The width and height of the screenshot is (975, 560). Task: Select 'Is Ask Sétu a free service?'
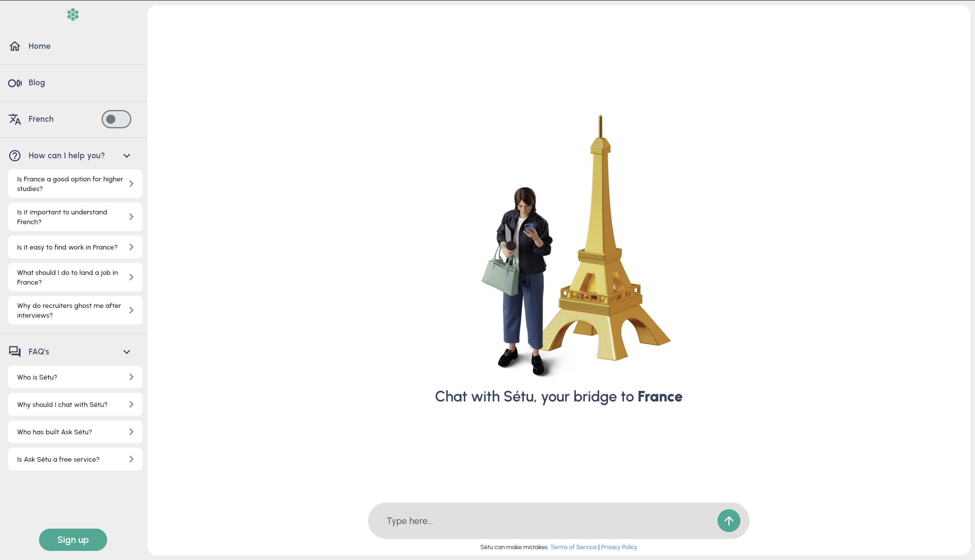tap(75, 459)
